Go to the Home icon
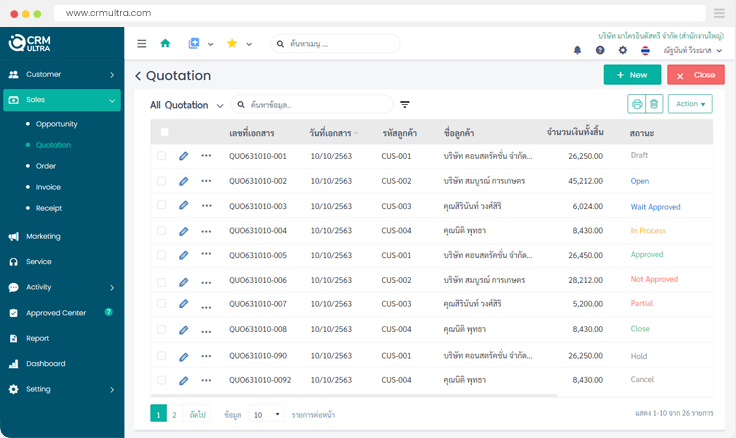 [x=165, y=43]
